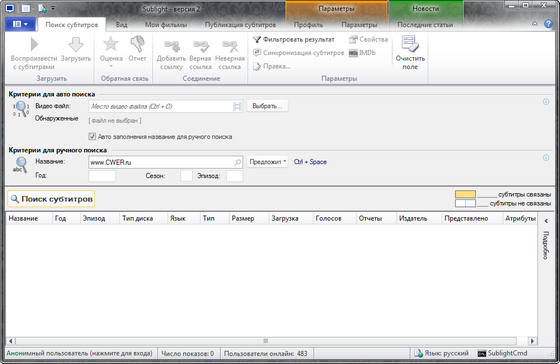560x364 pixels.
Task: Expand the Подробно side panel arrow
Action: (546, 221)
